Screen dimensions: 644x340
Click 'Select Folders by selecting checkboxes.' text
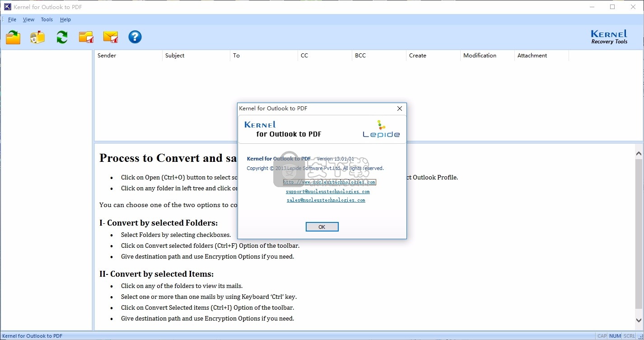(x=176, y=235)
